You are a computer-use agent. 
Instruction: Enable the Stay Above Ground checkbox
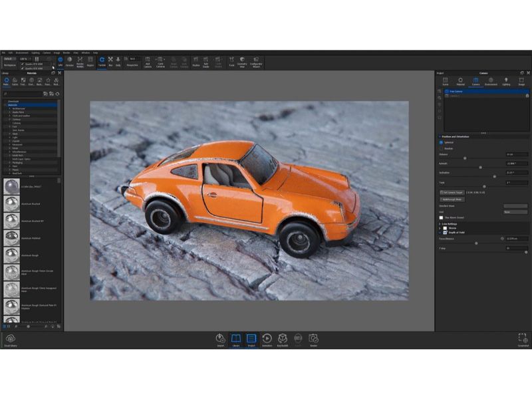click(441, 217)
